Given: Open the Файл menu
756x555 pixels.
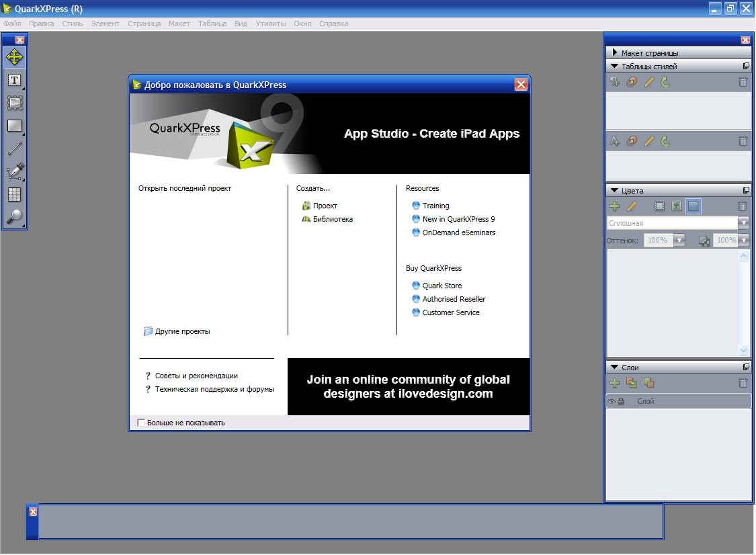Looking at the screenshot, I should (13, 24).
